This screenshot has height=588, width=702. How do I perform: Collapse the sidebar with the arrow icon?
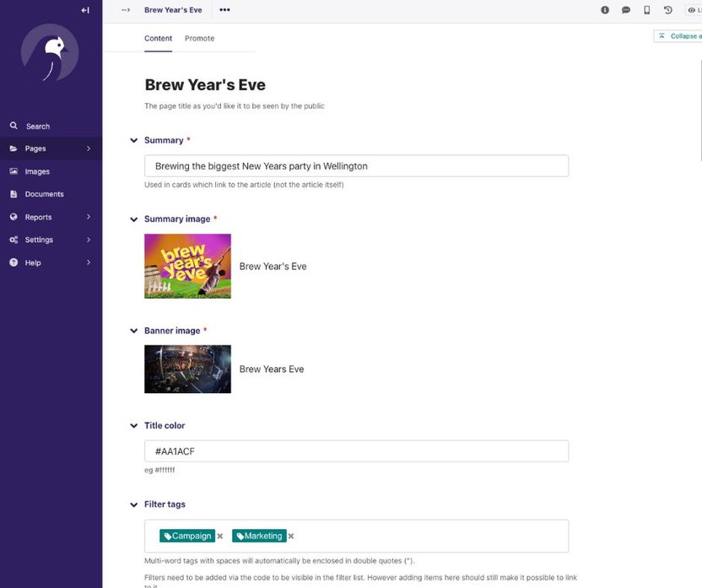[x=84, y=10]
